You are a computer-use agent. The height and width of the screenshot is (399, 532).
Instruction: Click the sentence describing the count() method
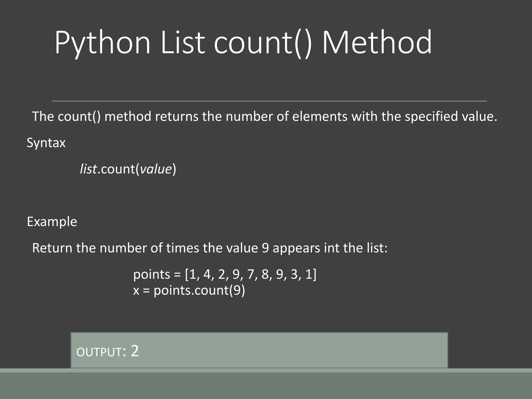tap(264, 116)
